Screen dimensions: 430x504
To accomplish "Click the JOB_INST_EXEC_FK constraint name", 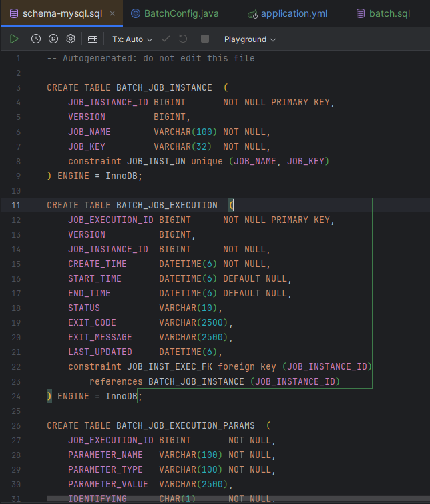I will tap(170, 366).
